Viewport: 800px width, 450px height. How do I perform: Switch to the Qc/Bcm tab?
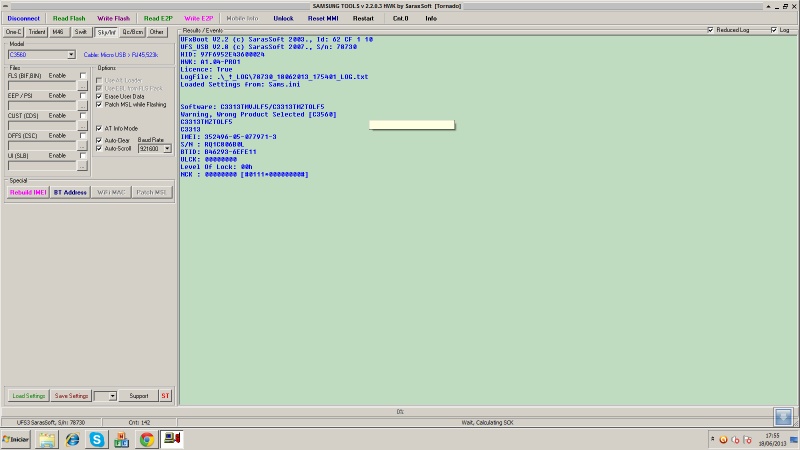point(133,32)
